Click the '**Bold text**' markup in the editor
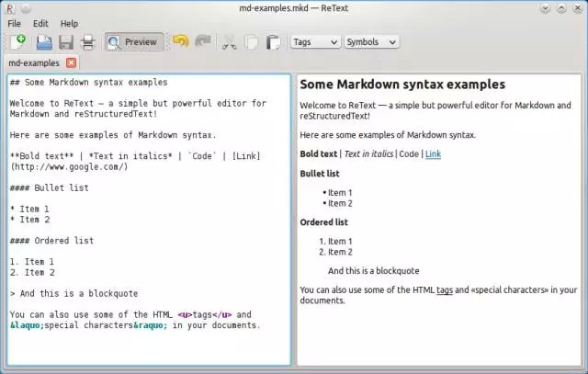Image resolution: width=588 pixels, height=374 pixels. [41, 156]
